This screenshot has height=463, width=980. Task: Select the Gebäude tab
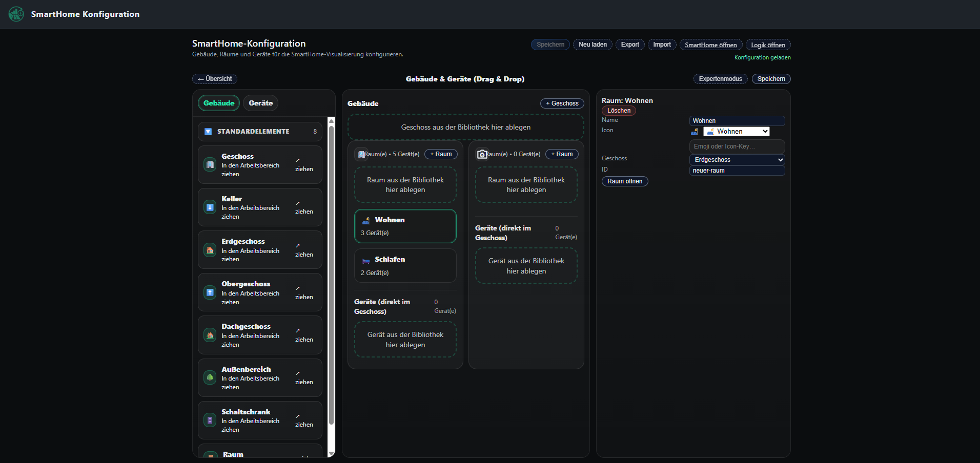pos(219,103)
